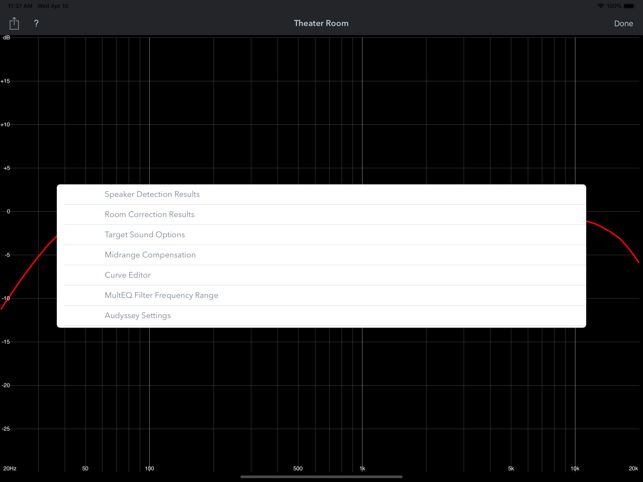Image resolution: width=643 pixels, height=482 pixels.
Task: Tap the home indicator bar
Action: 321,477
